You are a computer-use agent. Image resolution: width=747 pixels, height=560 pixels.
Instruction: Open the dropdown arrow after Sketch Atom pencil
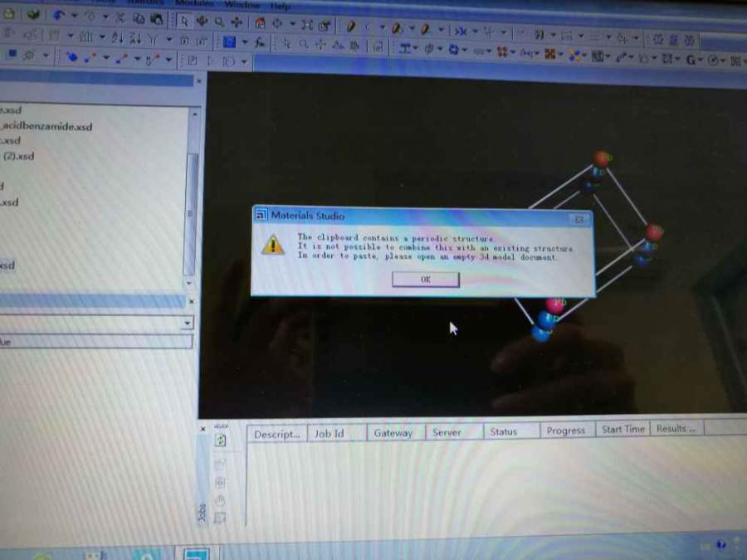382,27
